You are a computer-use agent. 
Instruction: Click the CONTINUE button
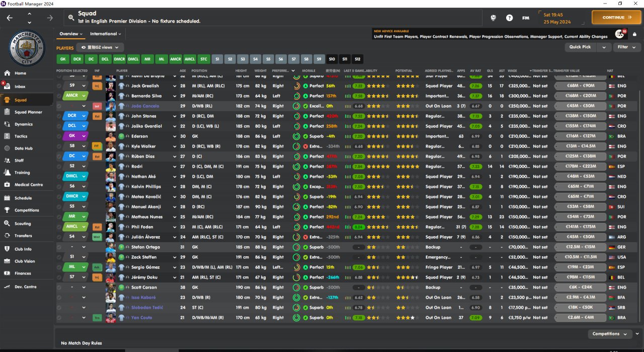[x=616, y=17]
